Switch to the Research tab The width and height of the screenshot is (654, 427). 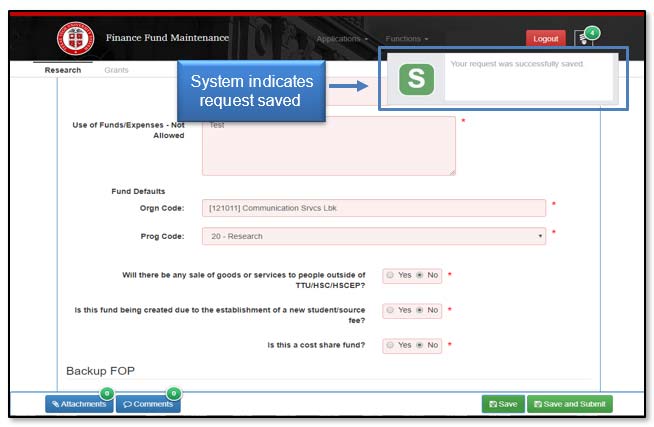click(x=63, y=70)
